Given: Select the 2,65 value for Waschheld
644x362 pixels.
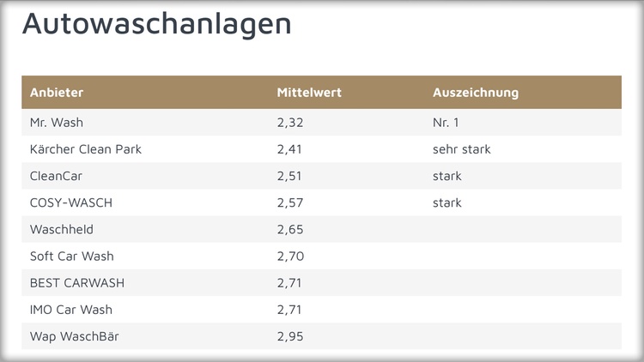Looking at the screenshot, I should click(x=290, y=230).
